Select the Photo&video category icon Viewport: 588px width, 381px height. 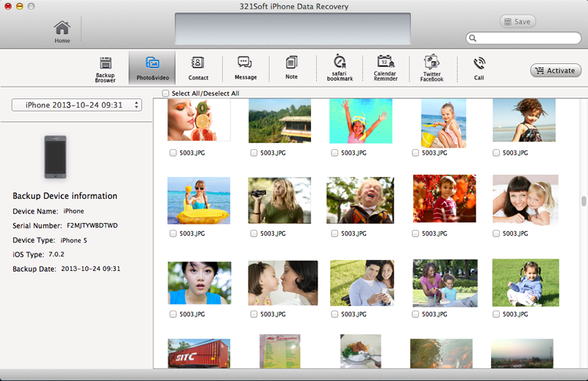point(152,68)
